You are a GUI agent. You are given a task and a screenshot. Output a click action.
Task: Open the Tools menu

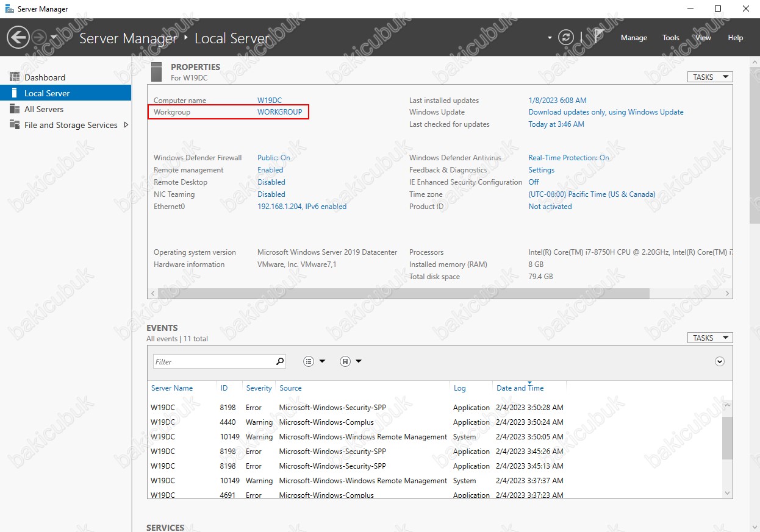point(671,38)
